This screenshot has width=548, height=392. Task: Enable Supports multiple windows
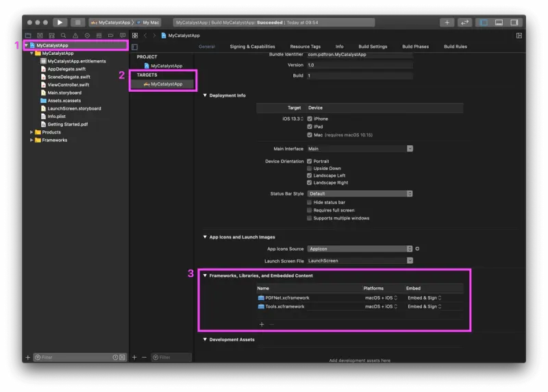[x=310, y=218]
